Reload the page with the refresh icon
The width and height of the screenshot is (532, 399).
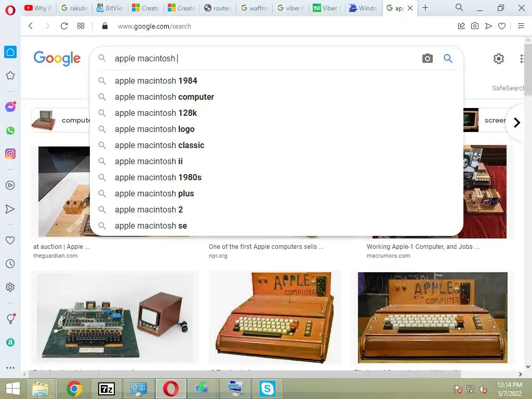(x=64, y=26)
